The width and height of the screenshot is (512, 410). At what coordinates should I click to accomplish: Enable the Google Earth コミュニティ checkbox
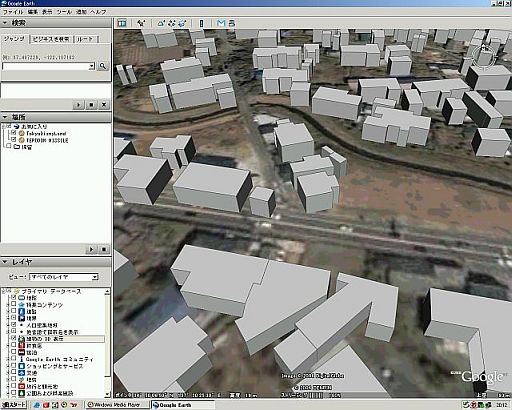[13, 359]
